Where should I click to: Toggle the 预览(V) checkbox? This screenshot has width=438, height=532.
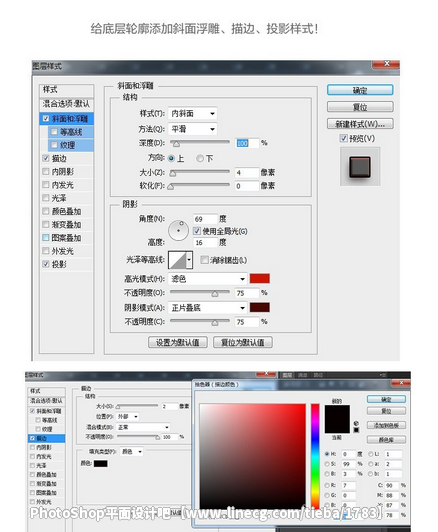[x=343, y=138]
